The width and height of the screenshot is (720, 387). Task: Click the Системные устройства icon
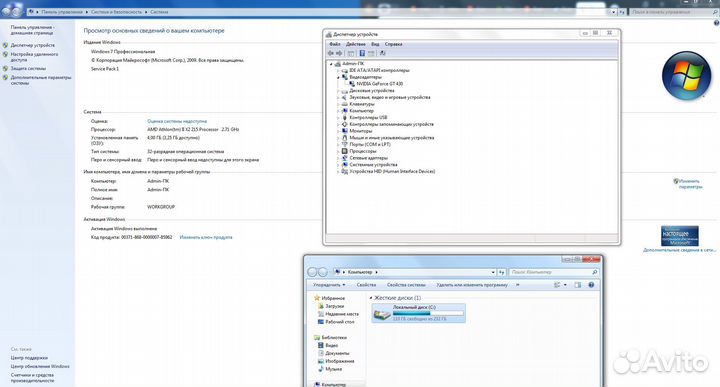pos(344,164)
